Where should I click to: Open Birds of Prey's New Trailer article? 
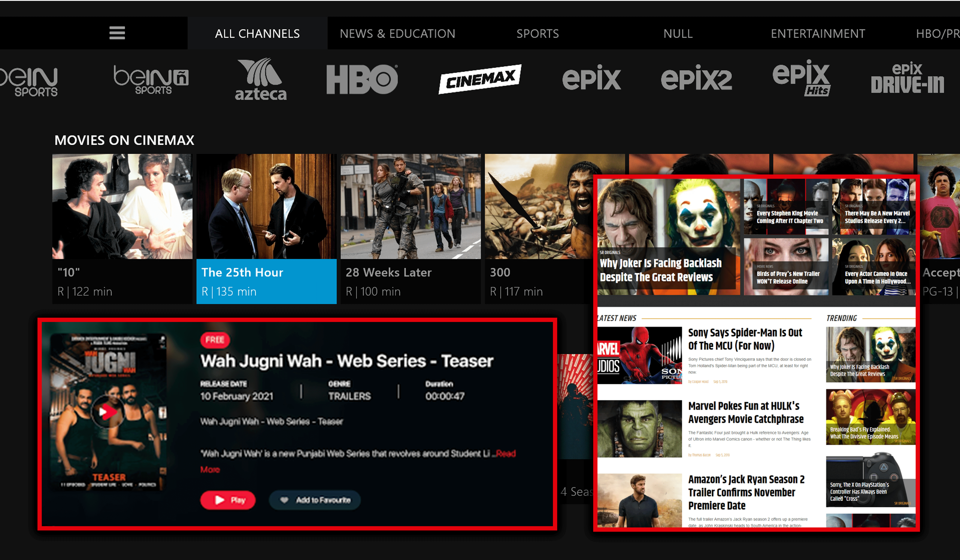pyautogui.click(x=786, y=267)
